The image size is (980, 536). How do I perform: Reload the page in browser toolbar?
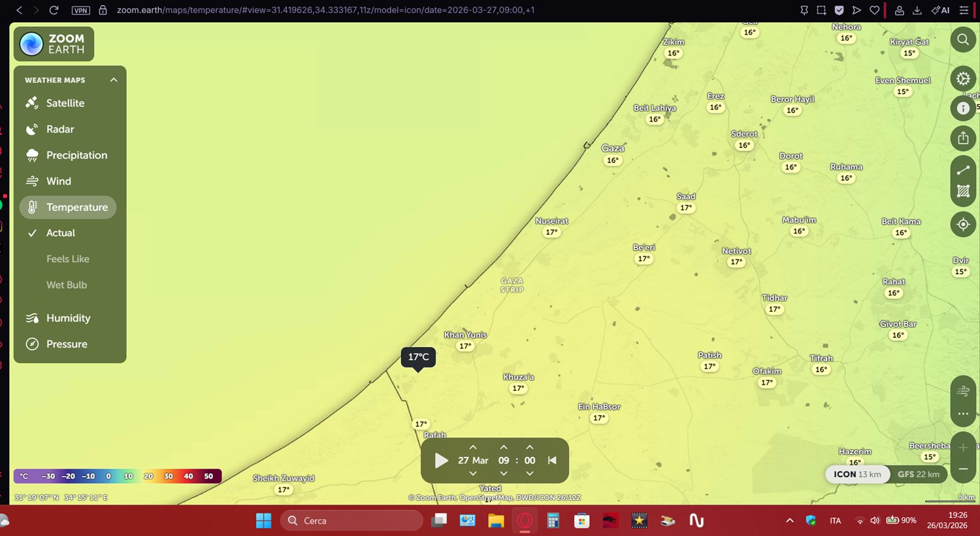(54, 10)
